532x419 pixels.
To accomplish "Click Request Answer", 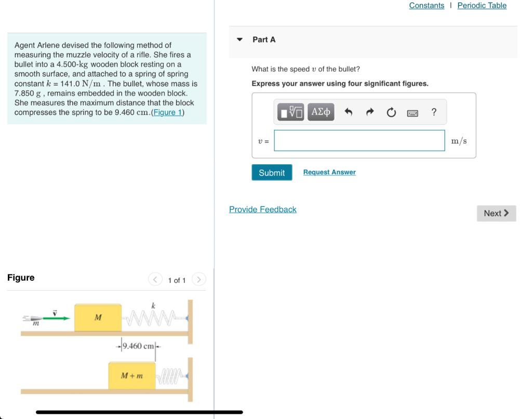I will point(330,172).
